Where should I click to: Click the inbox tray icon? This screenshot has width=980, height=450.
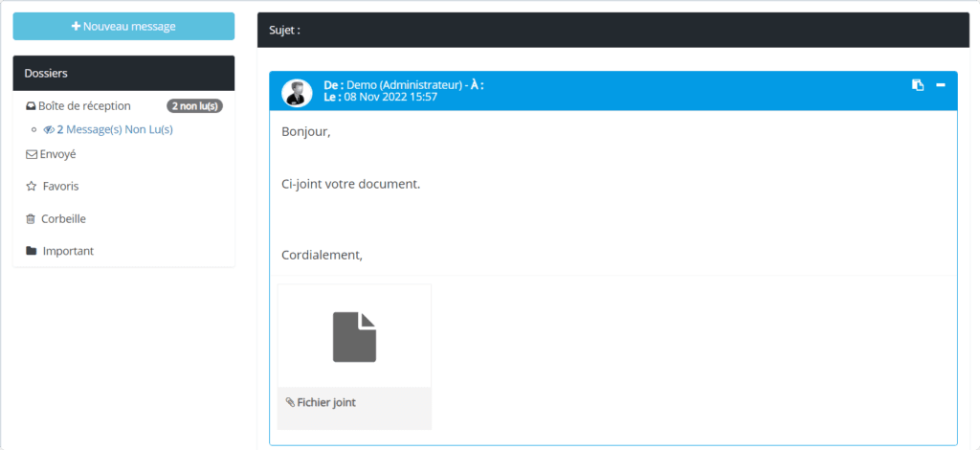tap(31, 106)
